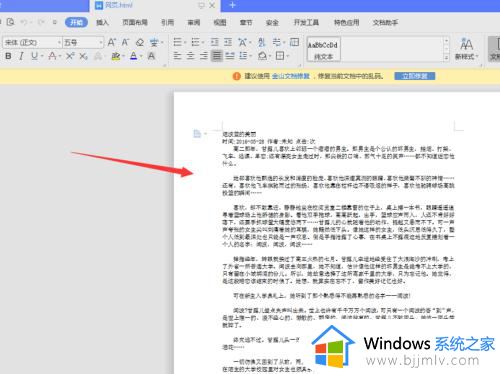Undo the last action
500x374 pixels.
24,22
